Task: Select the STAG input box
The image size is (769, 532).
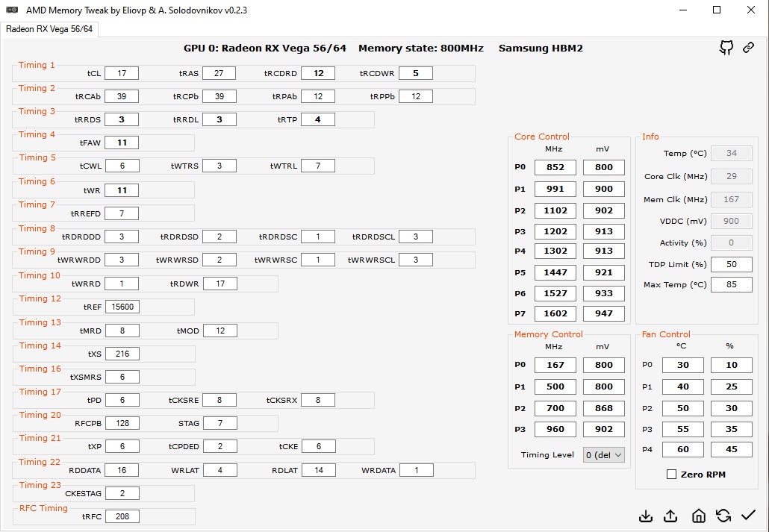Action: [x=220, y=422]
